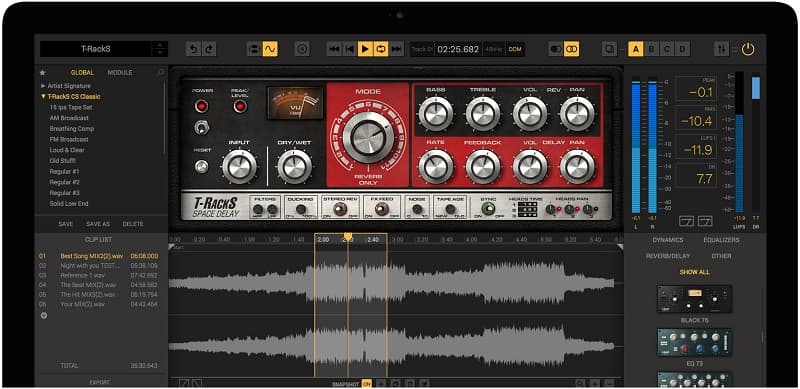This screenshot has width=800, height=389.
Task: Select the waveform view icon
Action: pos(270,49)
